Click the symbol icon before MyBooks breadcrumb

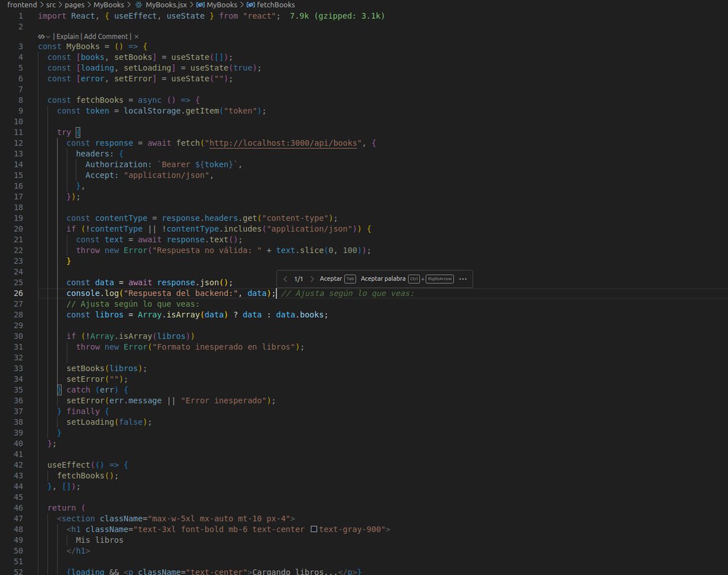200,5
